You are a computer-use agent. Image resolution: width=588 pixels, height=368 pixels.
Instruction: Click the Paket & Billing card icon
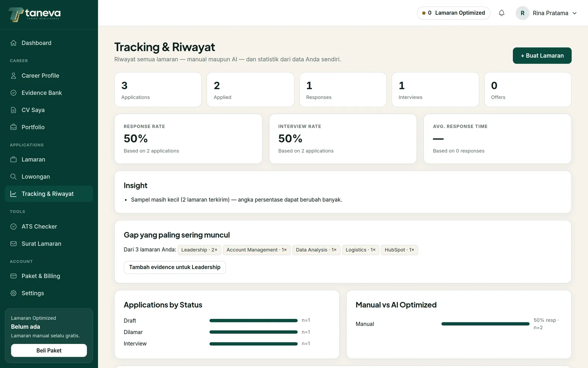pyautogui.click(x=14, y=276)
